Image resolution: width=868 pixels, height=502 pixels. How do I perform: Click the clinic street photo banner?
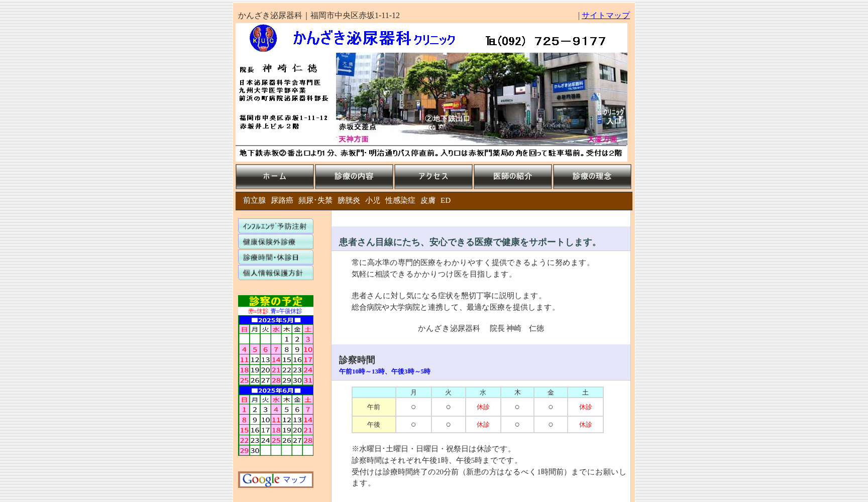[481, 98]
